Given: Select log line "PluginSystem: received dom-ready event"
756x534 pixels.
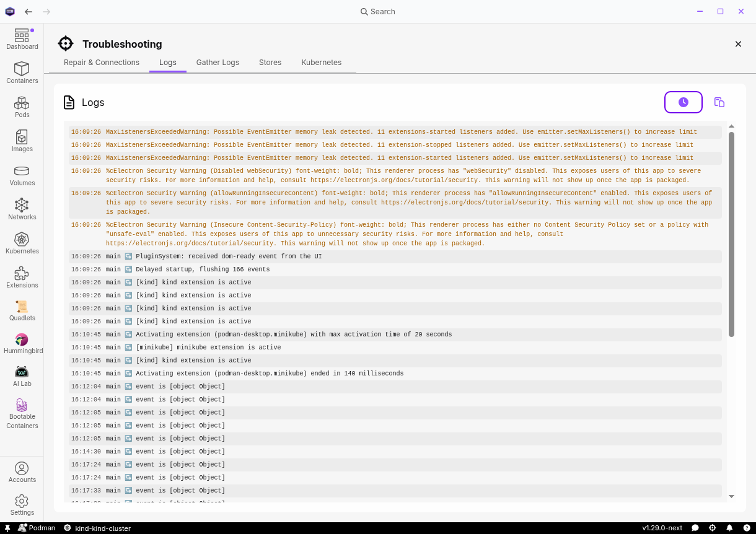Looking at the screenshot, I should point(395,256).
